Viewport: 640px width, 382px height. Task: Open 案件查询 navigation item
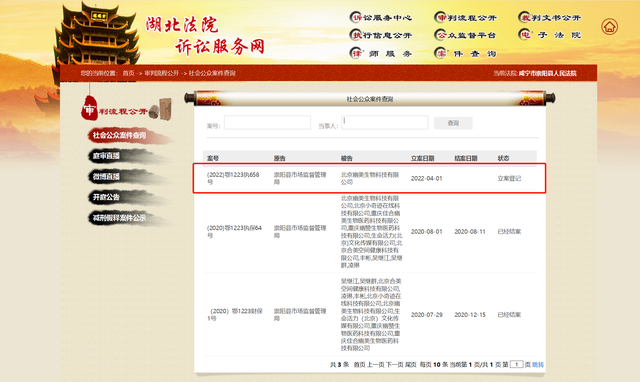click(466, 53)
